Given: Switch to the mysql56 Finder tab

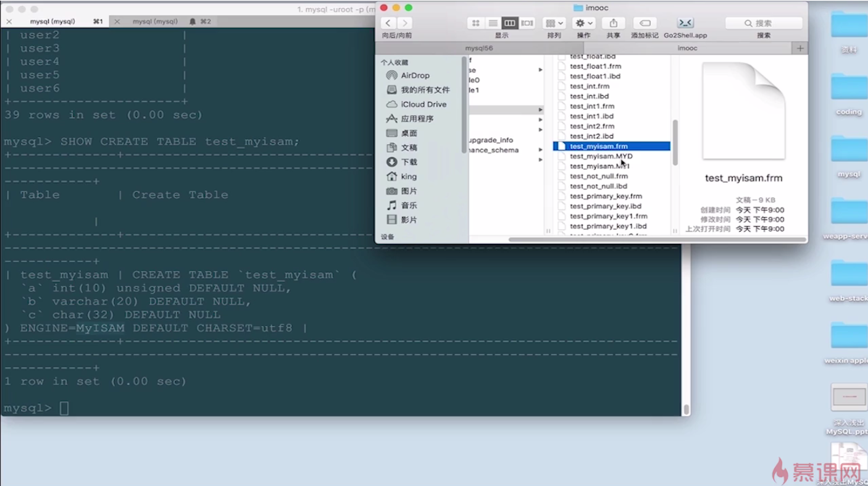Looking at the screenshot, I should pos(479,48).
